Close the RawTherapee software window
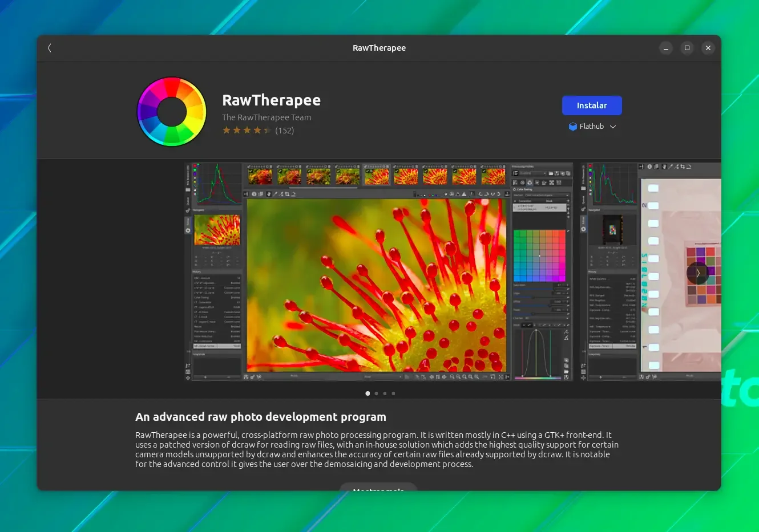 coord(708,48)
